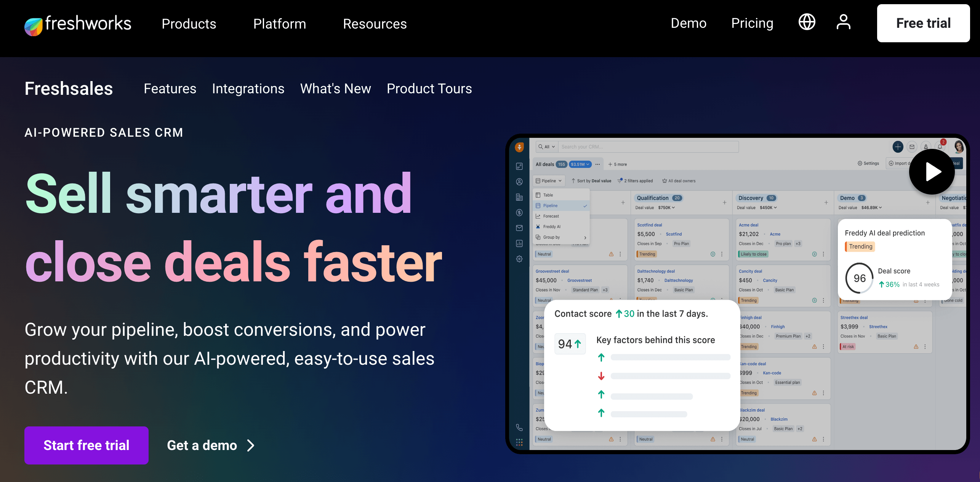
Task: Open the Platform menu
Action: coord(280,24)
